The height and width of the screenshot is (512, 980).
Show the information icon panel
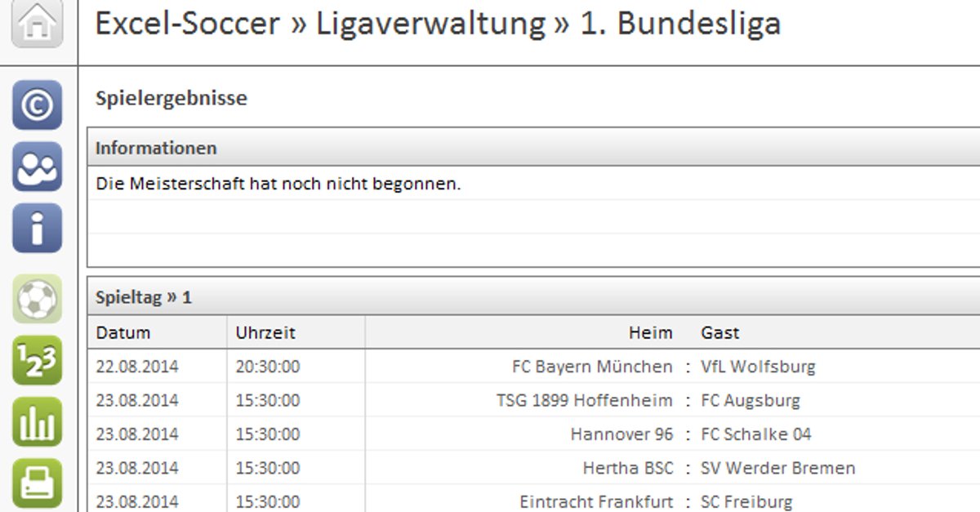pyautogui.click(x=37, y=228)
